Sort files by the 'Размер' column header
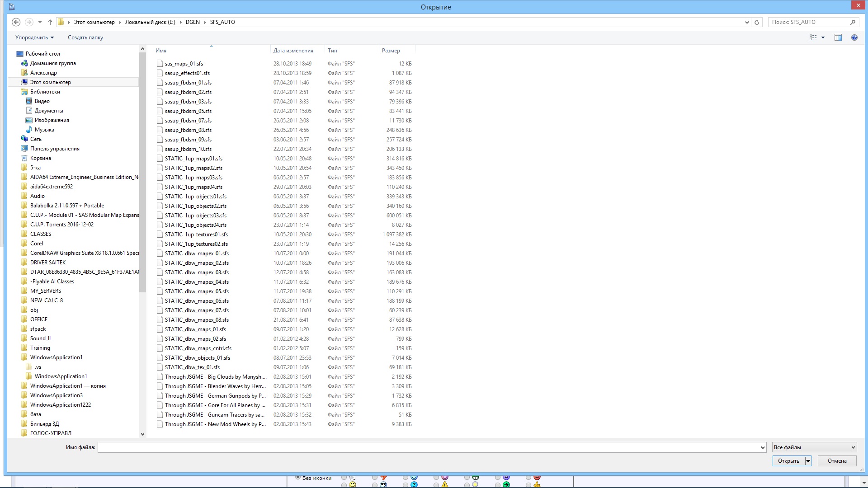 (x=391, y=51)
